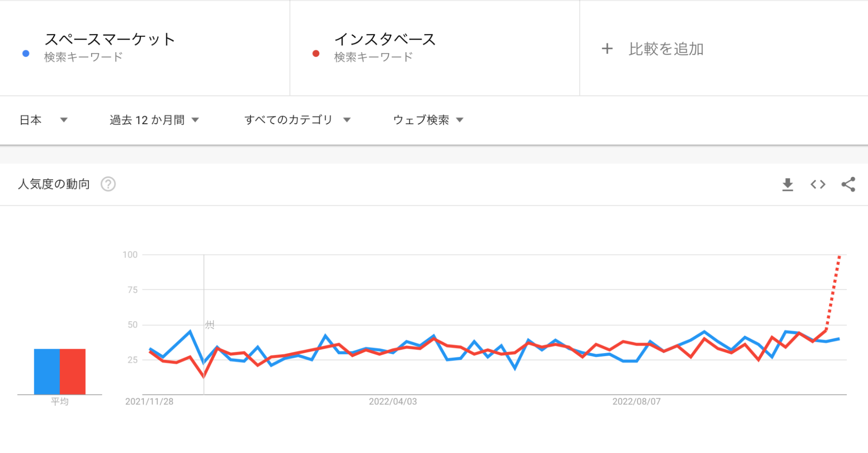Click blue dot beside スペースマーケット

pos(26,53)
